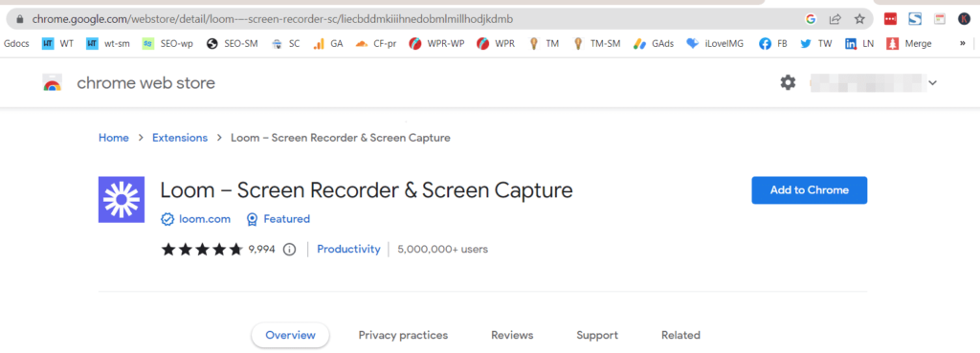Open the SEO-SM bookmark
This screenshot has height=353, width=980.
pos(232,44)
